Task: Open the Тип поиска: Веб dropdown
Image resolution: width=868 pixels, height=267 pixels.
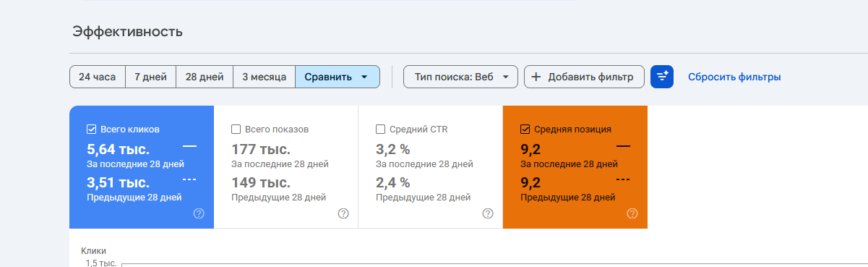Action: pos(461,77)
